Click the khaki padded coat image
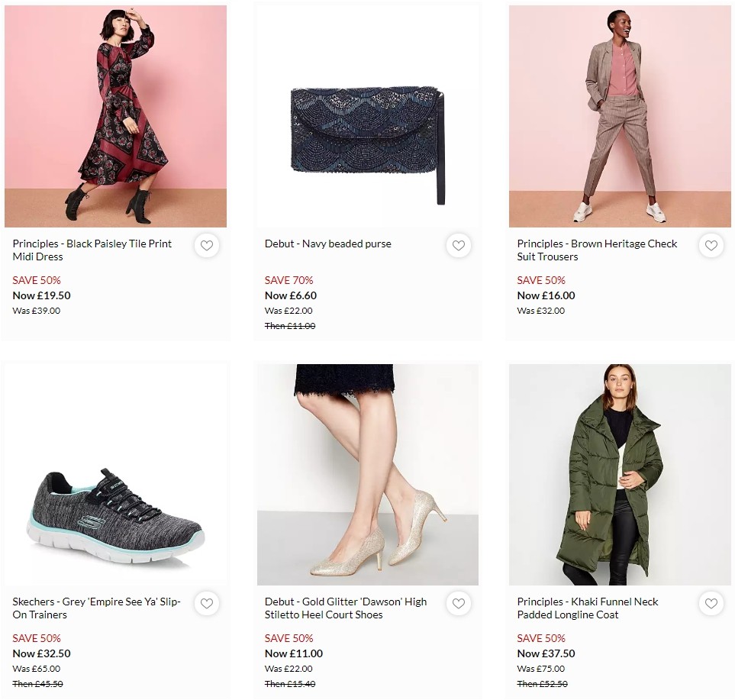The image size is (735, 700). point(620,474)
